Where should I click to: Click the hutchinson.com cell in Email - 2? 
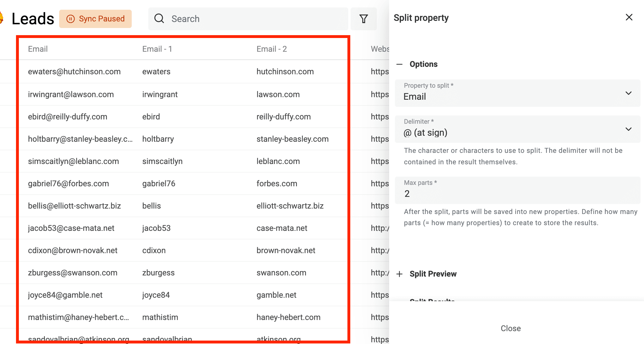(285, 72)
